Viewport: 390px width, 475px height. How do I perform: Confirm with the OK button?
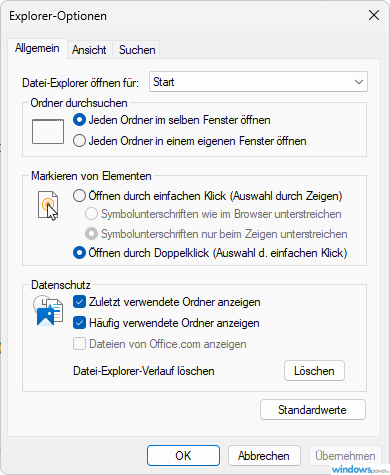[183, 456]
